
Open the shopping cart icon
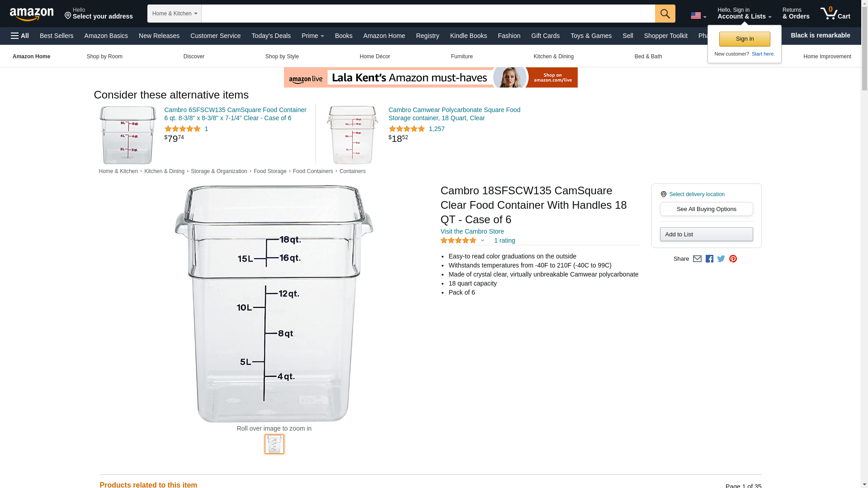(835, 14)
